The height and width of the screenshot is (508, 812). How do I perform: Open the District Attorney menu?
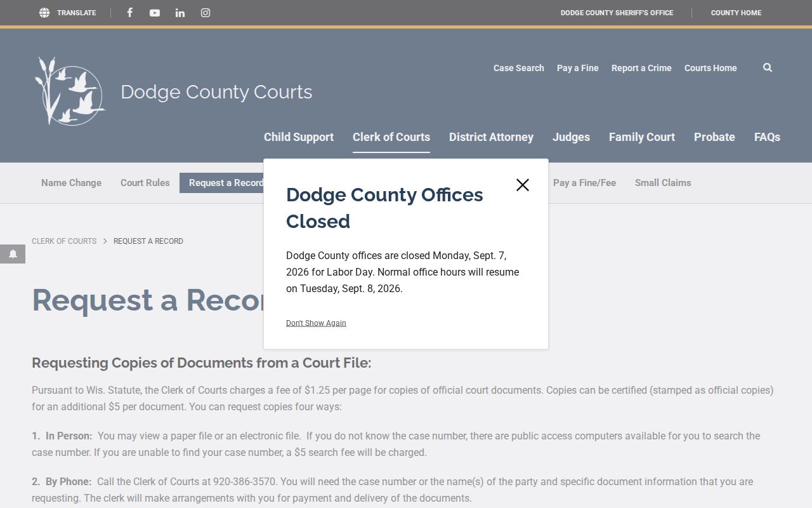[x=491, y=137]
